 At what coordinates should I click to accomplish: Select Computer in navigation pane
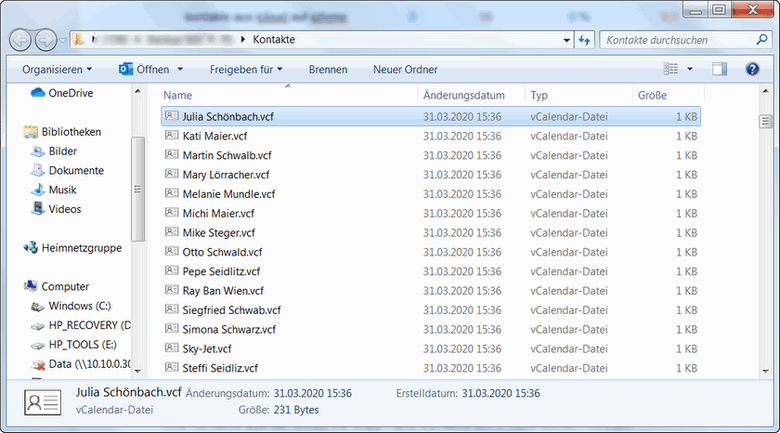point(56,287)
